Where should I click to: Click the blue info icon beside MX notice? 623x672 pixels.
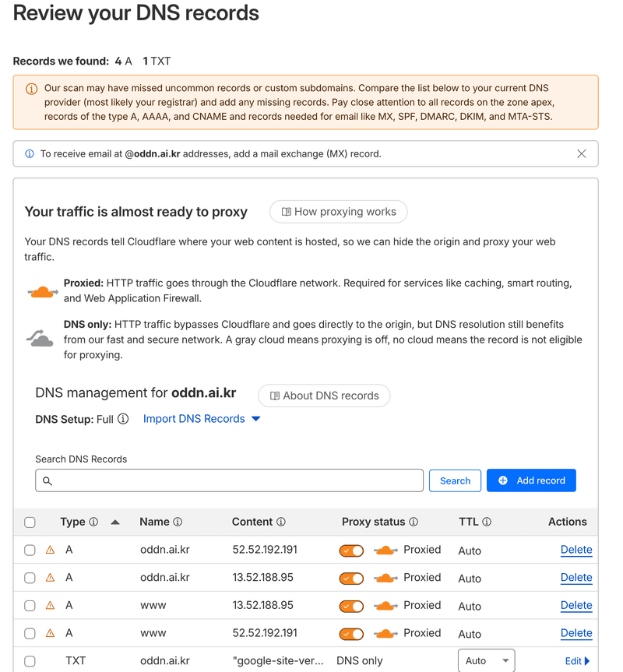(30, 154)
